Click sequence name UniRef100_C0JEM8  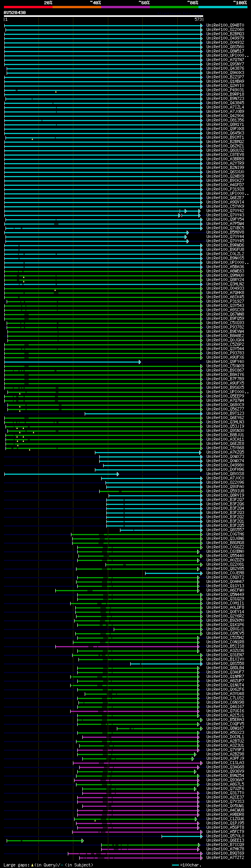tap(225, 573)
